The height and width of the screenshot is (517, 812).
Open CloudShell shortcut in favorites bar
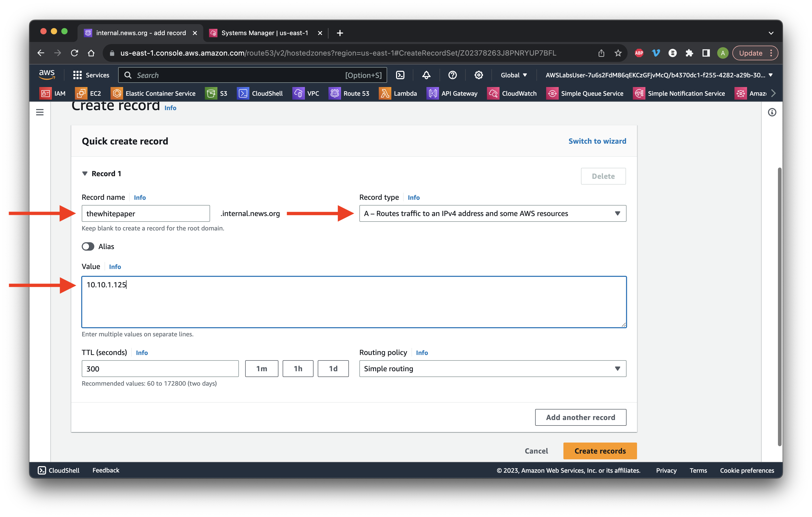(260, 94)
